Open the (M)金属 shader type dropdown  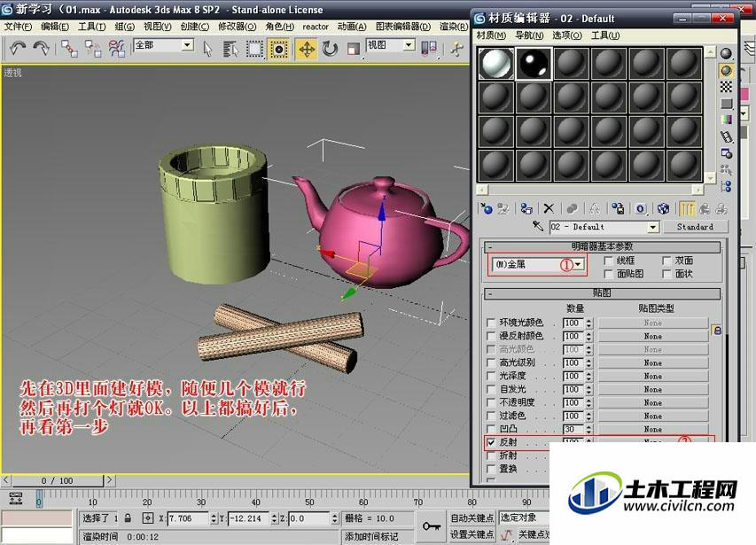(578, 264)
